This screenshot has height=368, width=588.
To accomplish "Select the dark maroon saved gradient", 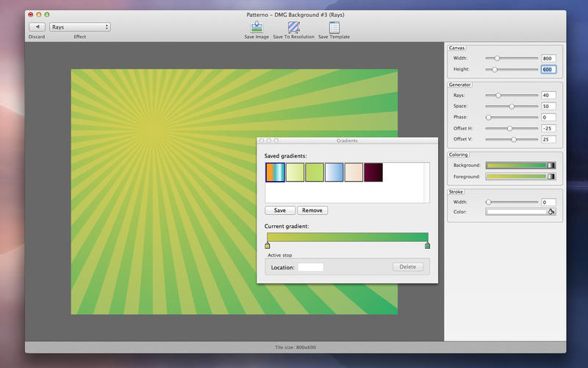I will click(373, 172).
